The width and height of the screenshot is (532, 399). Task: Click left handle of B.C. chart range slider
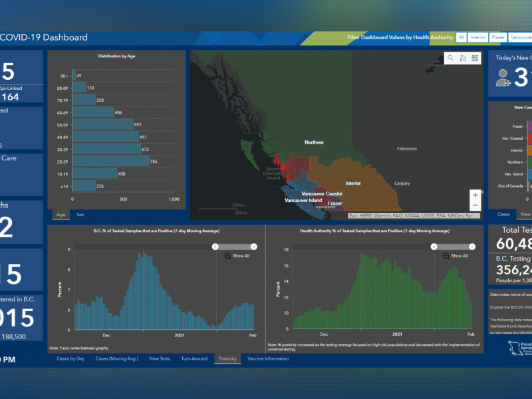coord(215,247)
